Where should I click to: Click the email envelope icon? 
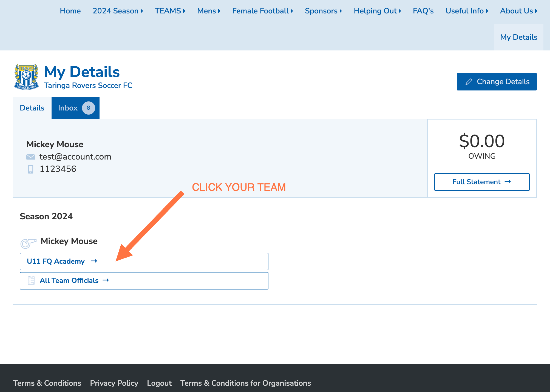31,157
